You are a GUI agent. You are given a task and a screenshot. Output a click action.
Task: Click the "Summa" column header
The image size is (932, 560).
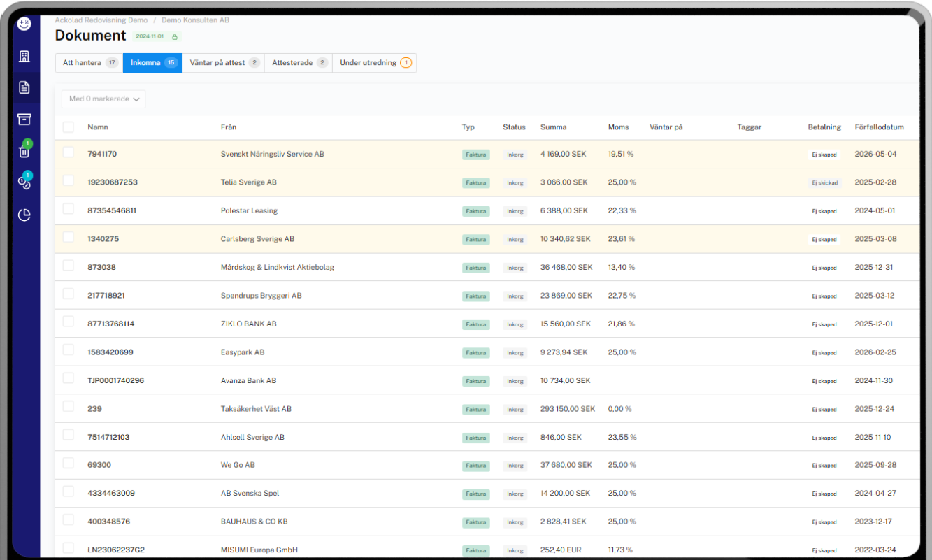pyautogui.click(x=554, y=127)
